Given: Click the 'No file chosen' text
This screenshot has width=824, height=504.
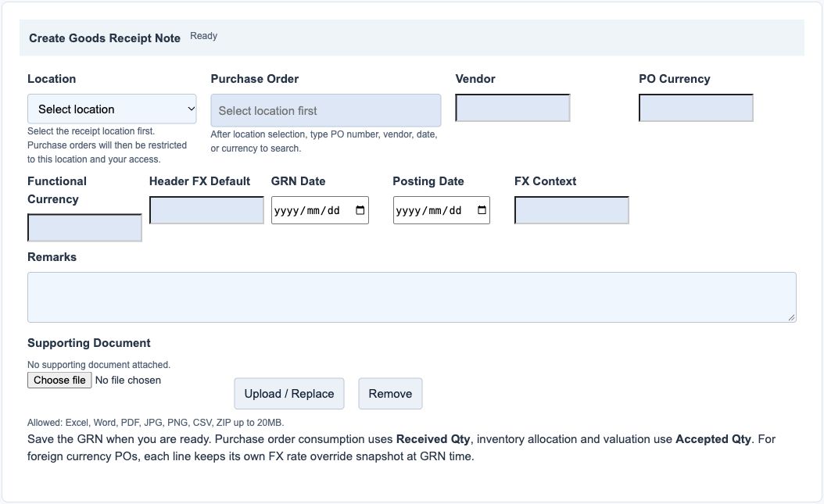Looking at the screenshot, I should [128, 380].
